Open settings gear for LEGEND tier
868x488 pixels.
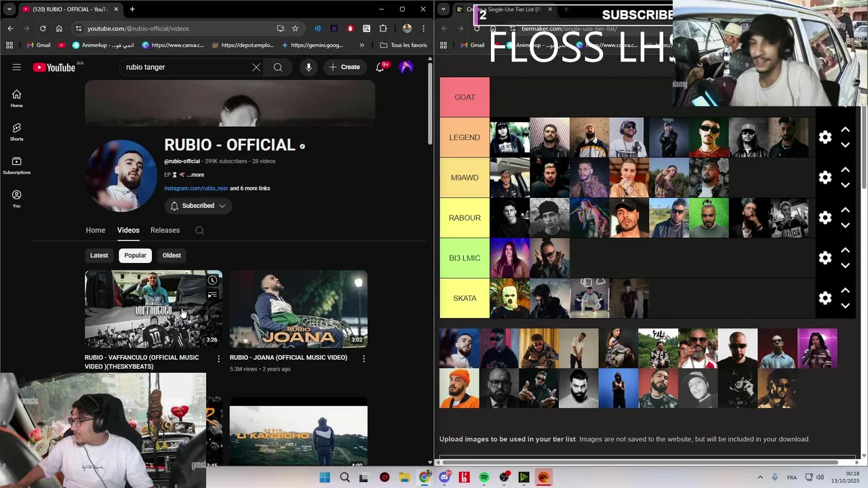(x=825, y=138)
